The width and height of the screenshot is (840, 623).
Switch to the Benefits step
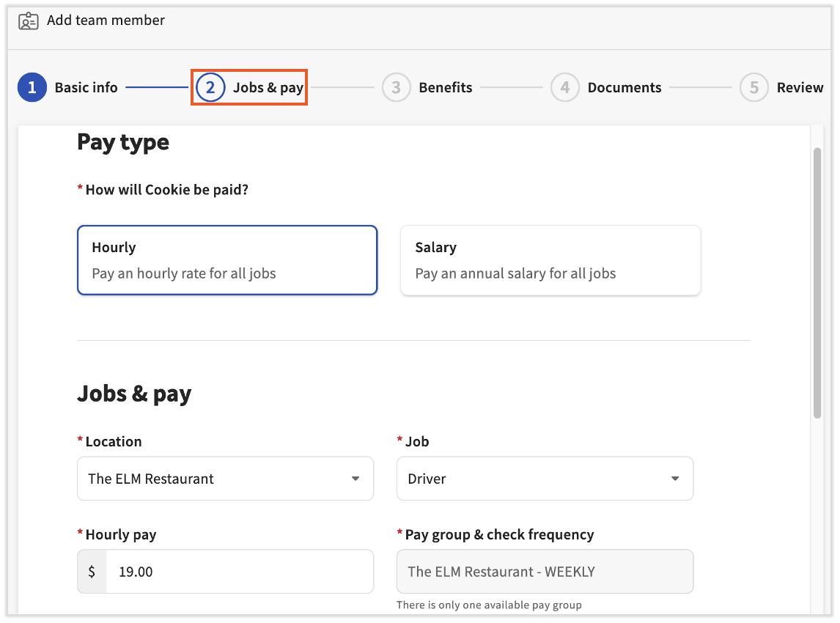tap(444, 87)
